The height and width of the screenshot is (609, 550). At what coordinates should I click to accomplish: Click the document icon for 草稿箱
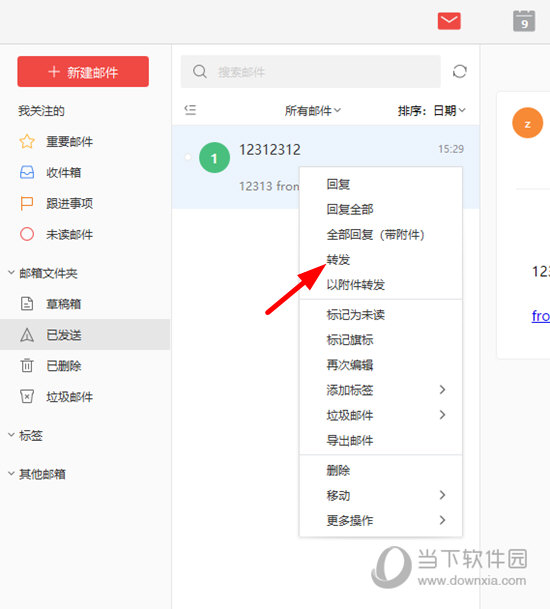(x=27, y=304)
